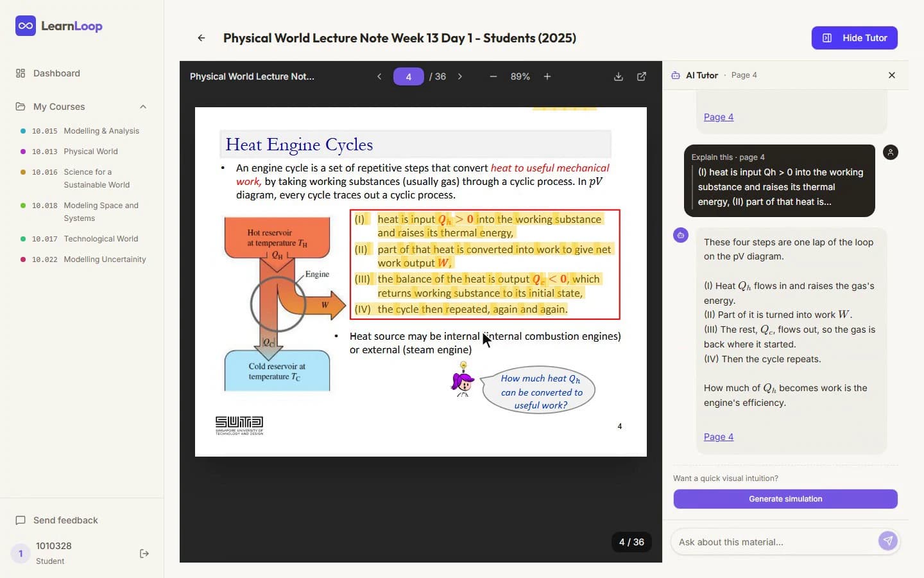
Task: Click the user avatar icon beside the message
Action: click(891, 152)
